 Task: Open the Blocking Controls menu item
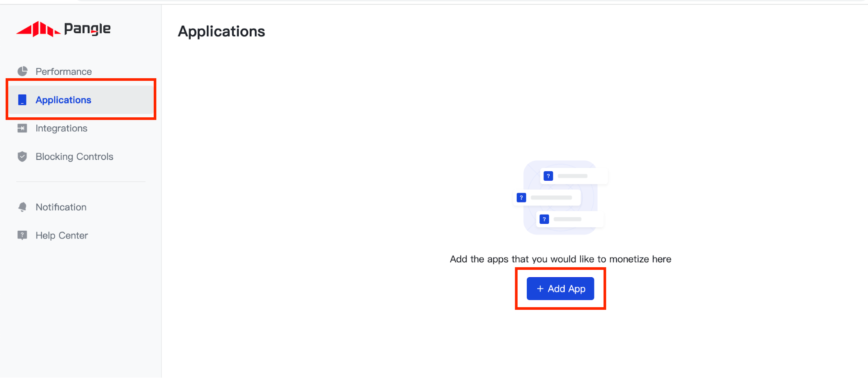point(74,156)
